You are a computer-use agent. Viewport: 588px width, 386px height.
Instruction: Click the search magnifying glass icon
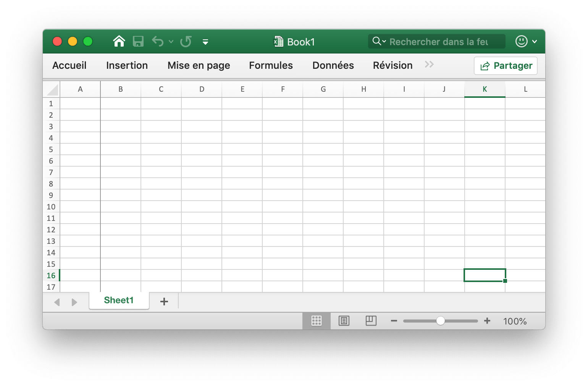376,41
